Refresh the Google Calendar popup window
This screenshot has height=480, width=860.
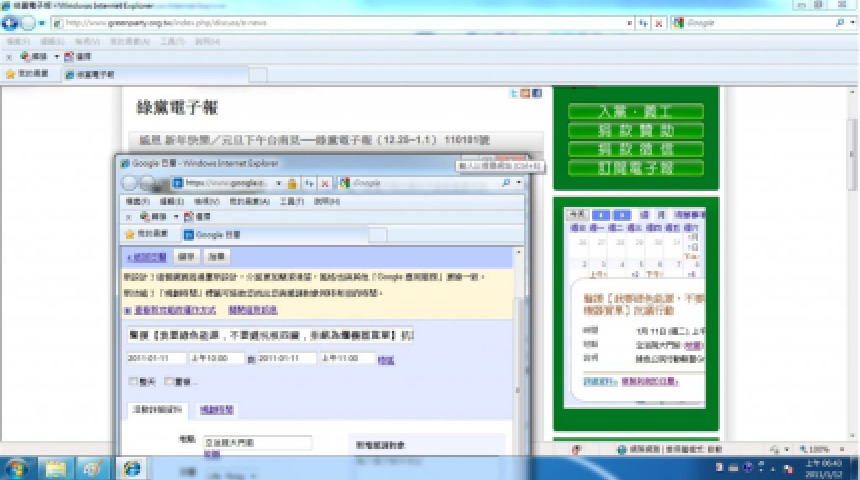coord(309,183)
